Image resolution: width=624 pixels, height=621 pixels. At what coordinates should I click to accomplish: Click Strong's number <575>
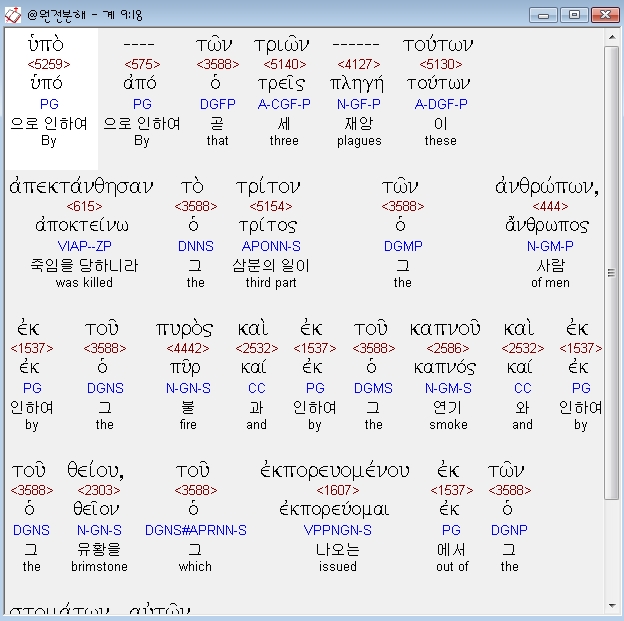[142, 64]
